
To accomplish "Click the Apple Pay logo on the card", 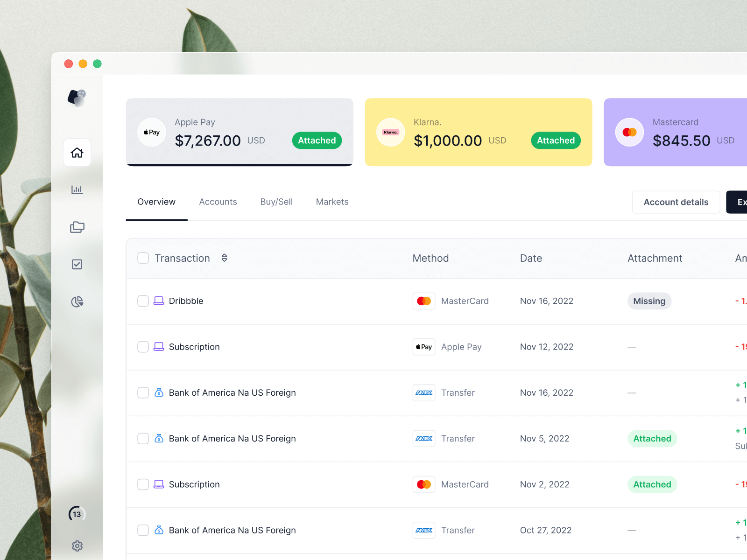I will coord(151,132).
